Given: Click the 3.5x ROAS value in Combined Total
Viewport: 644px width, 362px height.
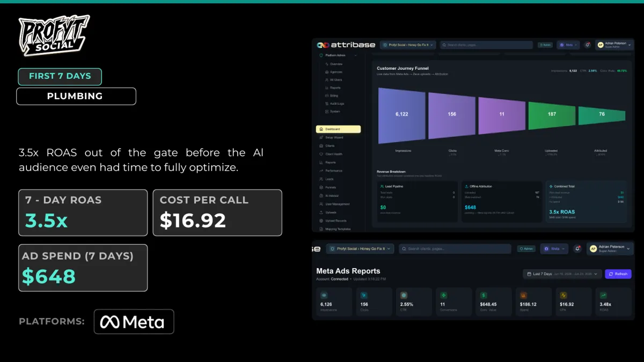Looking at the screenshot, I should pyautogui.click(x=561, y=212).
